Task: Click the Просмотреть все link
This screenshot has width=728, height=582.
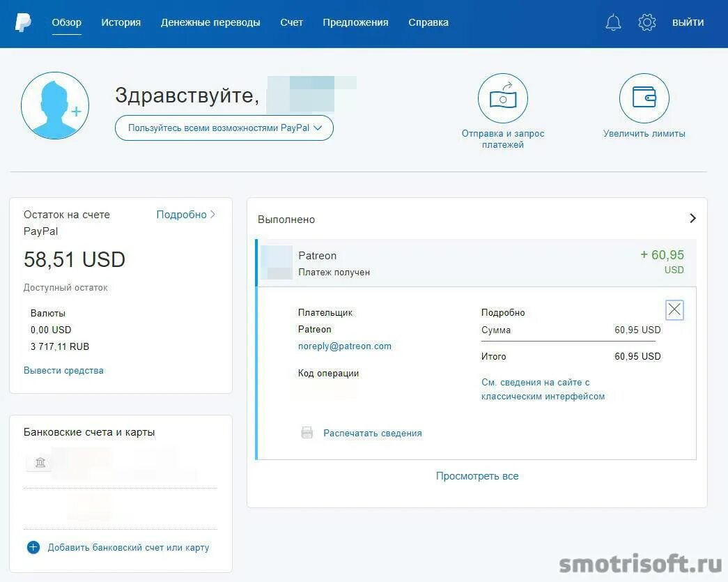Action: pyautogui.click(x=477, y=475)
